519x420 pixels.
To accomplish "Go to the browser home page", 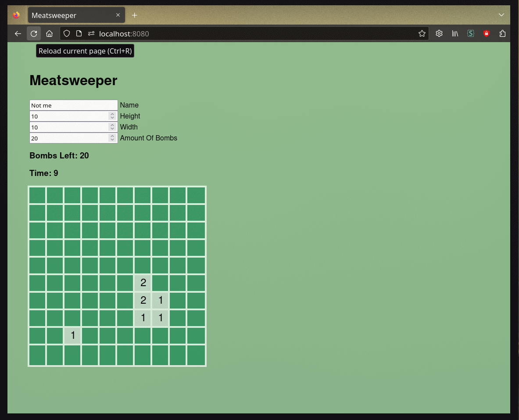I will [x=50, y=34].
